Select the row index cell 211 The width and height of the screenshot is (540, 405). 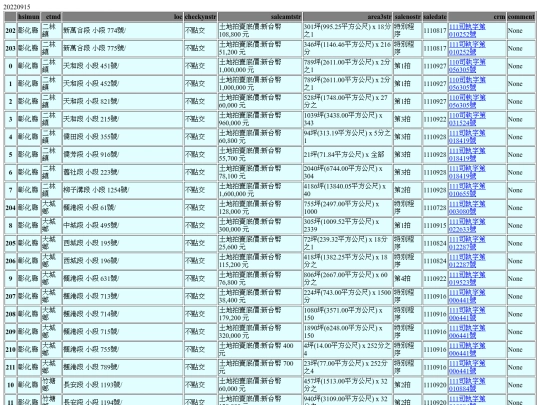point(10,367)
